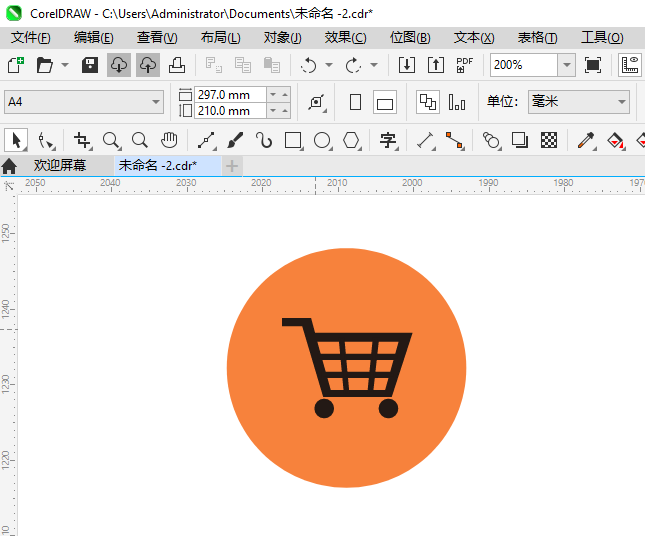Viewport: 645px width, 536px height.
Task: Select the Drop Shadow tool
Action: point(520,141)
